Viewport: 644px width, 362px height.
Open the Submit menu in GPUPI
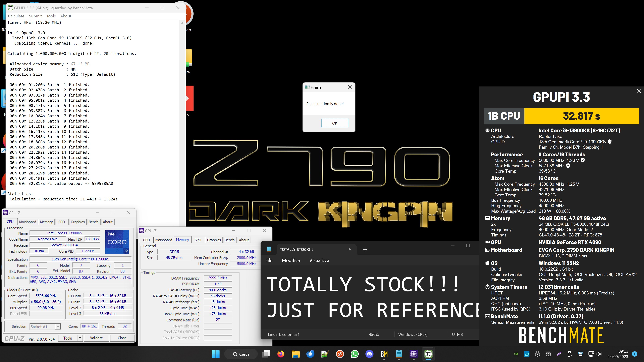[x=35, y=16]
